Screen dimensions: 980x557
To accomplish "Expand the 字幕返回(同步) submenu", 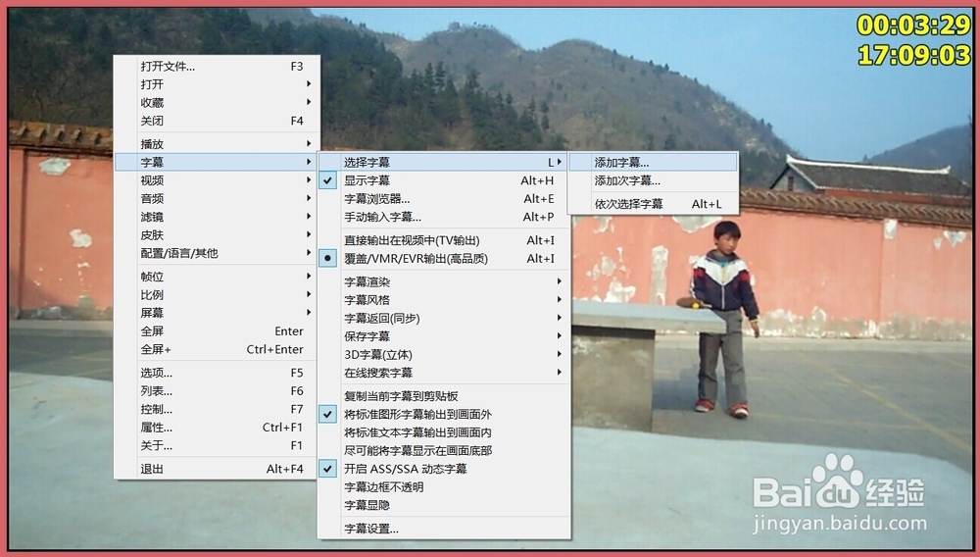I will (x=444, y=318).
